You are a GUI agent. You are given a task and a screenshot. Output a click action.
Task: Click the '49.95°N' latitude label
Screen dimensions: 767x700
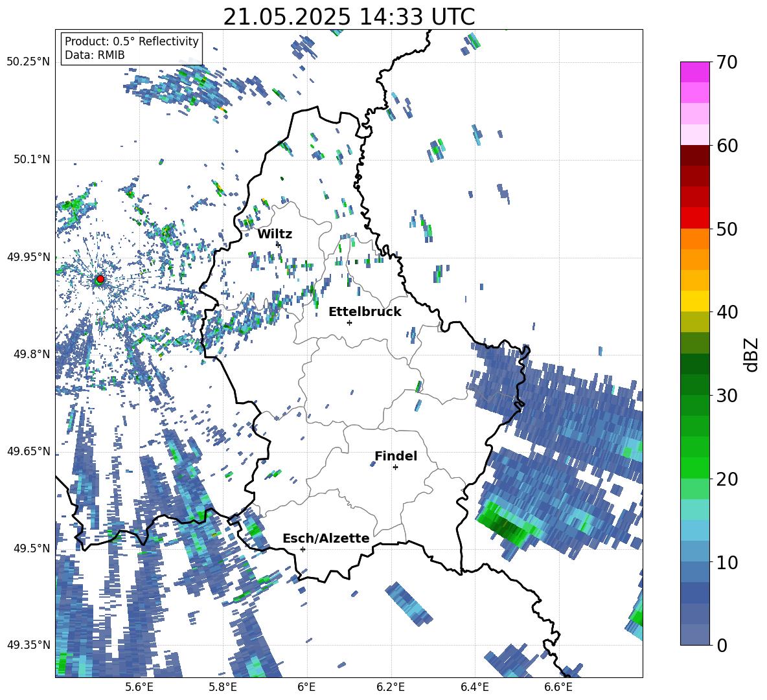(x=29, y=257)
